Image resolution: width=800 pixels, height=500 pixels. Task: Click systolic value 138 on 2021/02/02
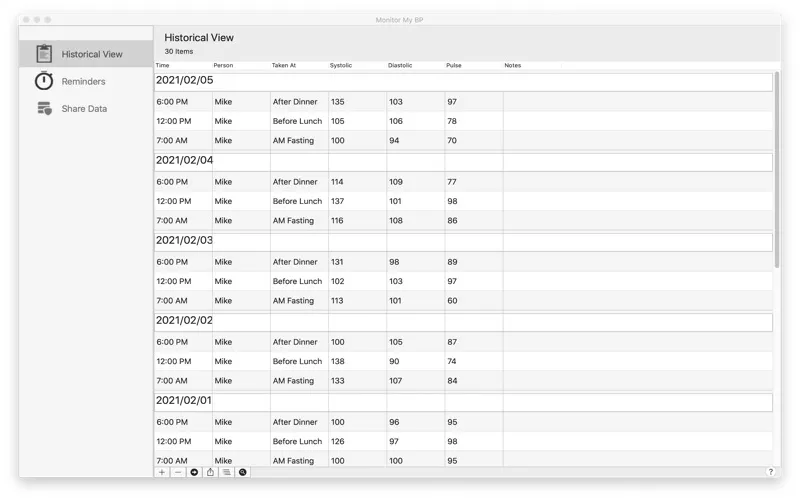[x=337, y=361]
